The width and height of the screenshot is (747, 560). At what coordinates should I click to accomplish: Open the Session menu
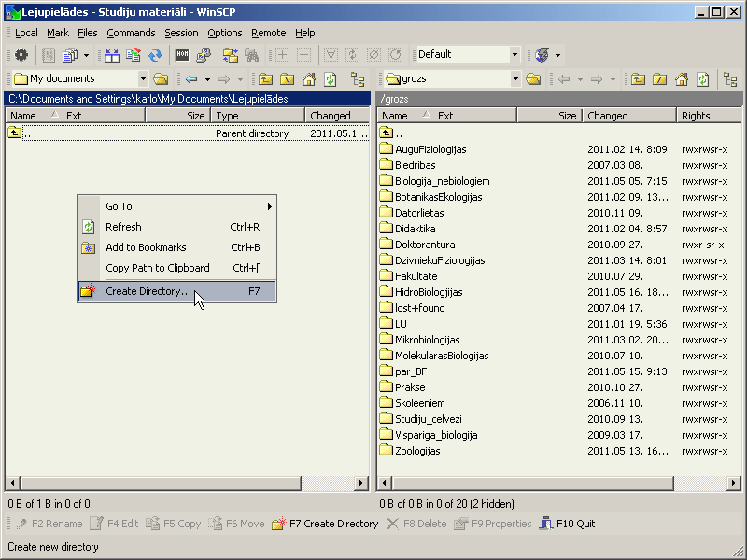(181, 33)
